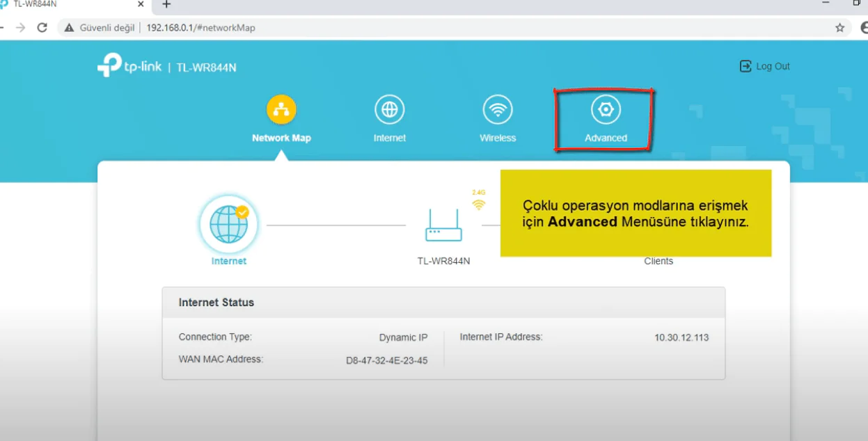
Task: Open the Internet globe icon in top navigation
Action: 389,110
